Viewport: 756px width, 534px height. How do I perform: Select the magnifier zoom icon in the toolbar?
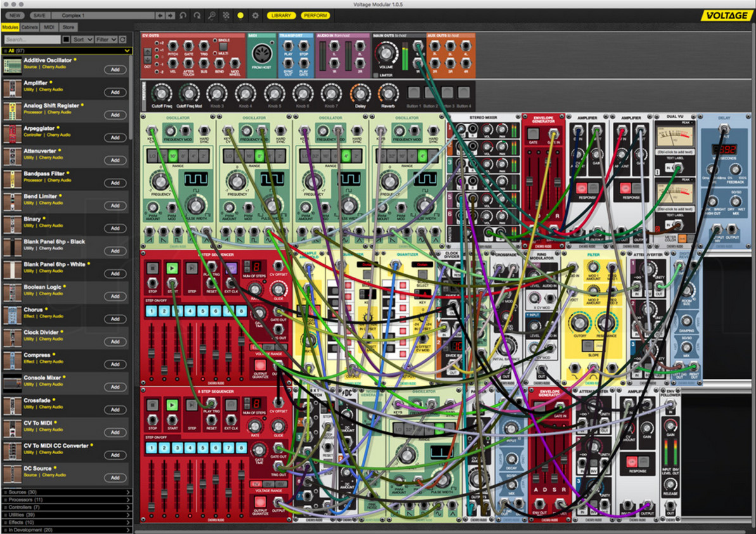tap(212, 16)
